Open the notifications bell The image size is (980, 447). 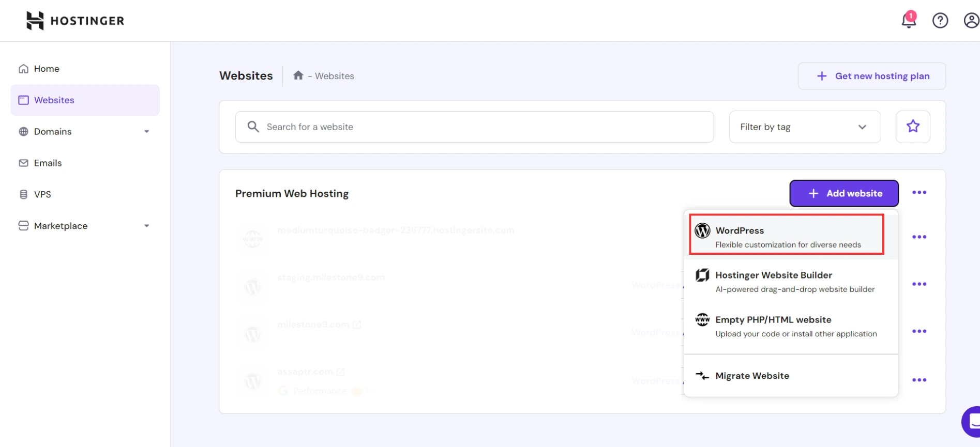[909, 20]
